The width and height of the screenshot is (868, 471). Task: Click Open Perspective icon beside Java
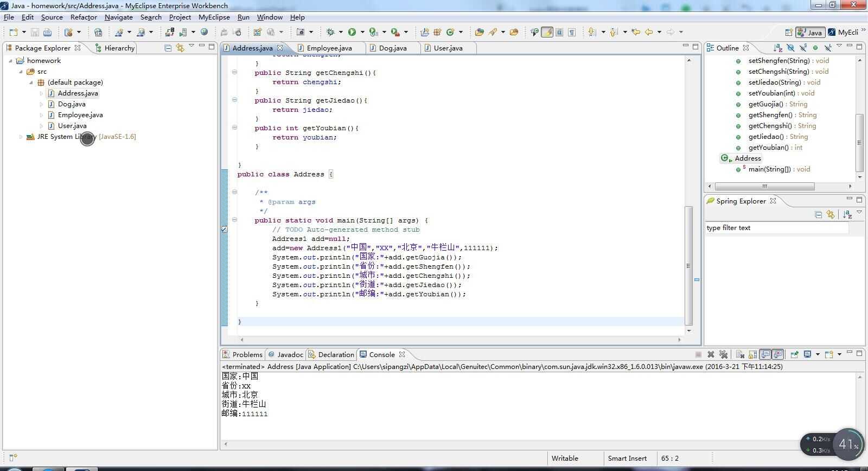(788, 32)
